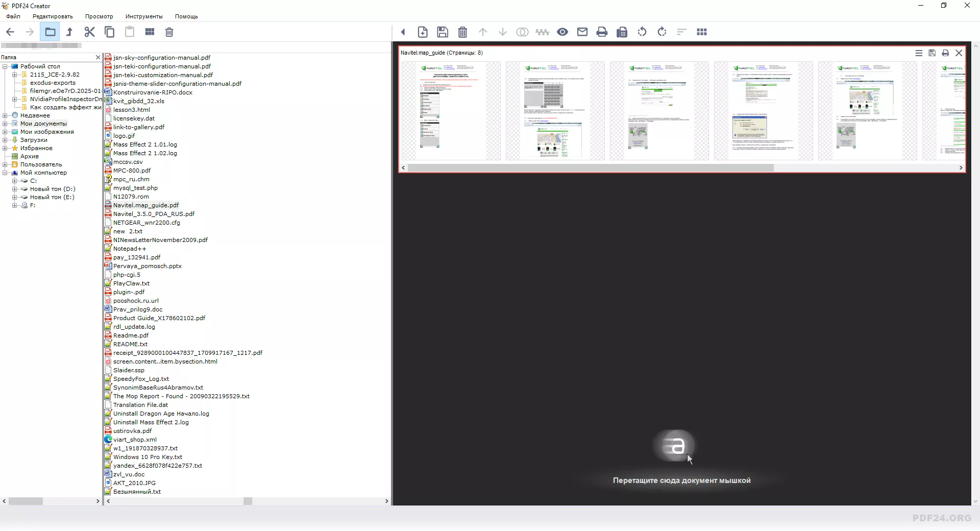The image size is (980, 531).
Task: Select the Navitel_3.5.0_PDA_RUS.pdf file
Action: [154, 214]
